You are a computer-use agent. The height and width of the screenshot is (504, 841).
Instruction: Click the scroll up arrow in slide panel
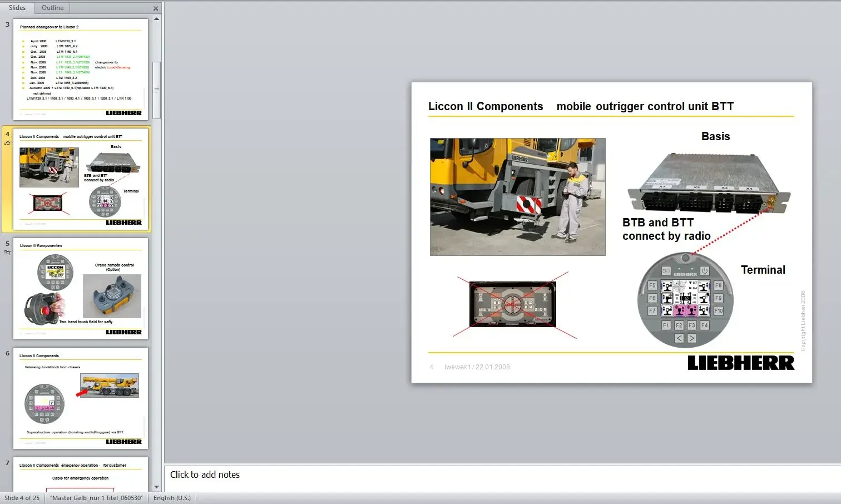pyautogui.click(x=156, y=19)
